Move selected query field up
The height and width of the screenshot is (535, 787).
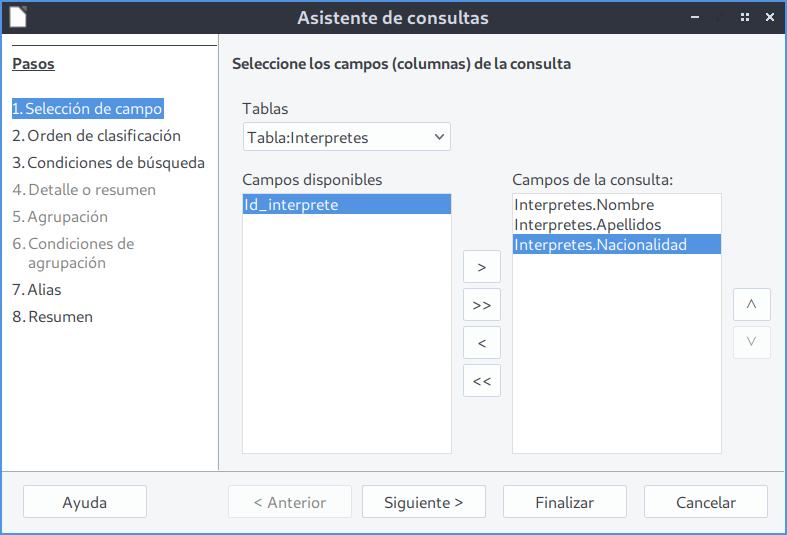click(x=751, y=305)
